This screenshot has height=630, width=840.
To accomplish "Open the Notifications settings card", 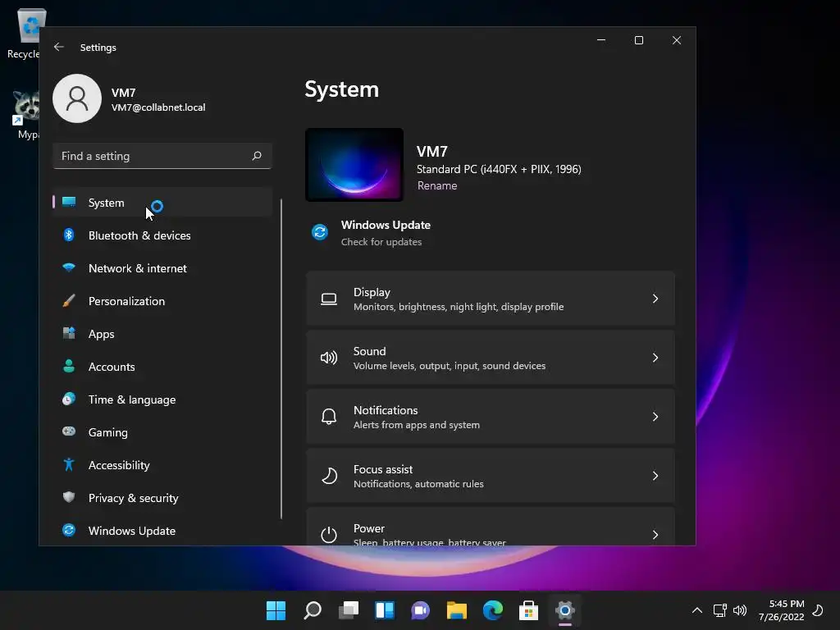I will (491, 417).
